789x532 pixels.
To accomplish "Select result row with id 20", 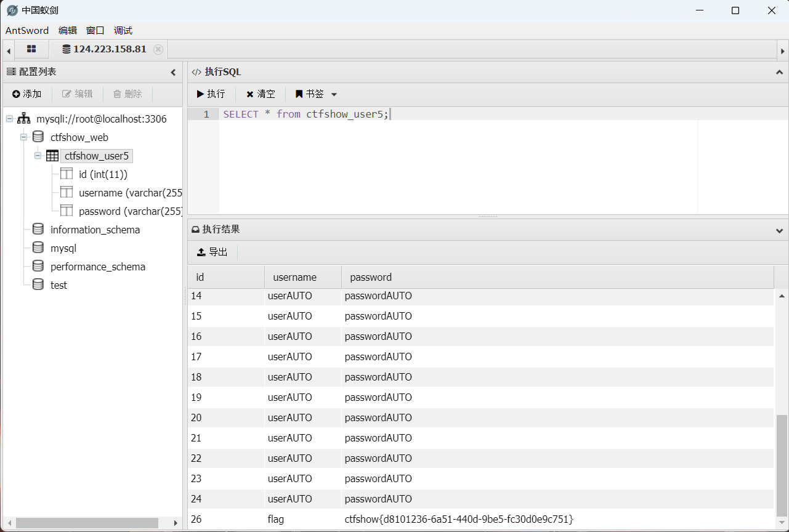I will (480, 417).
